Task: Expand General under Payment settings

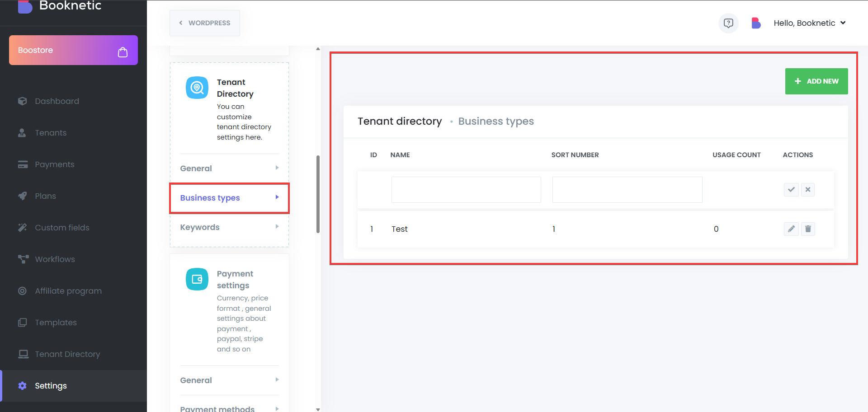Action: 277,380
